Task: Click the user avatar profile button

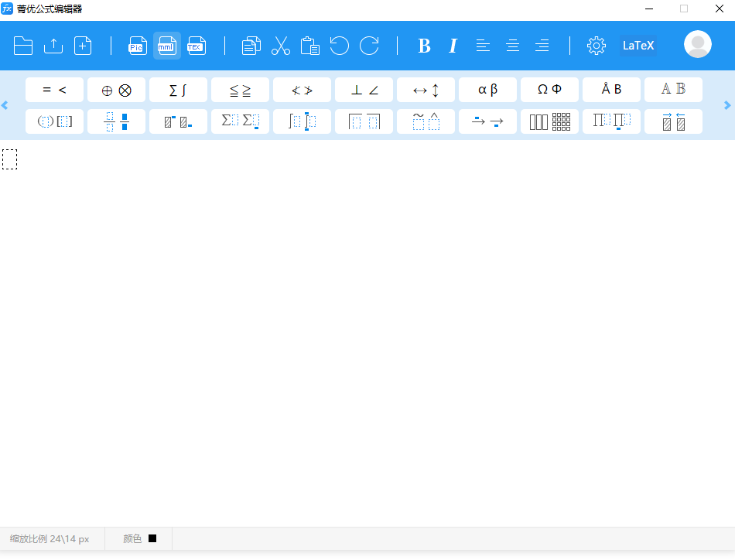Action: coord(697,45)
